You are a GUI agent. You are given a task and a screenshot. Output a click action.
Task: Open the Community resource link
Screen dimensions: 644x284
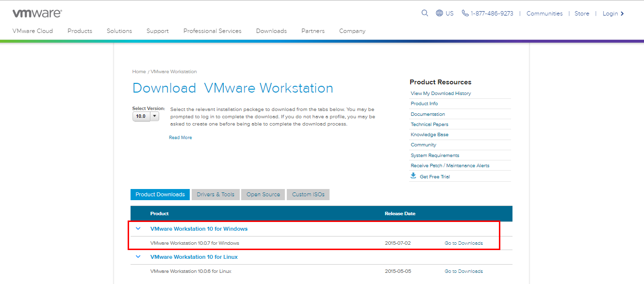tap(423, 145)
